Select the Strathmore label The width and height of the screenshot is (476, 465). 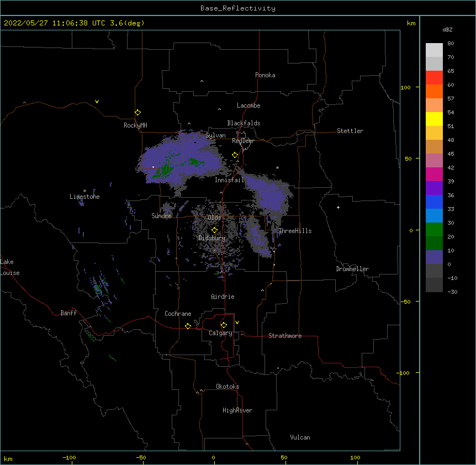point(285,336)
